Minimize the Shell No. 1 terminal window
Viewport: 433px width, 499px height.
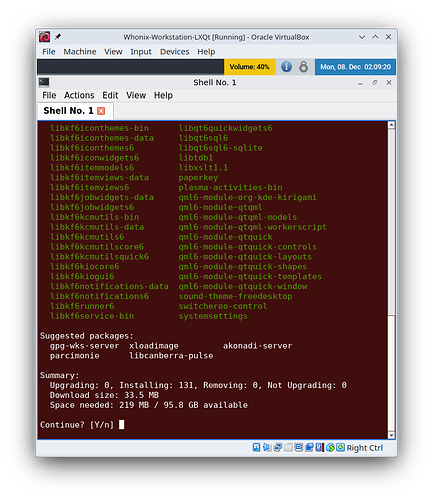[x=360, y=83]
